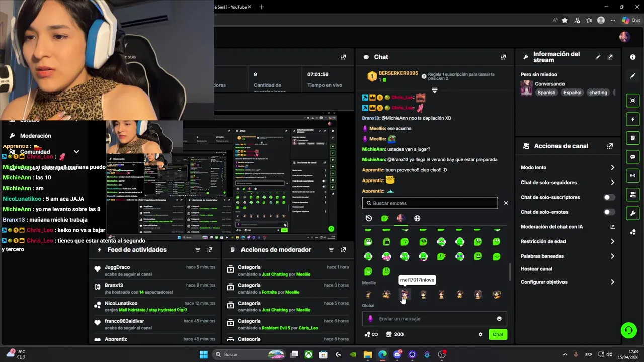This screenshot has width=644, height=362.
Task: Show hidden system tray icons chevron
Action: 565,354
